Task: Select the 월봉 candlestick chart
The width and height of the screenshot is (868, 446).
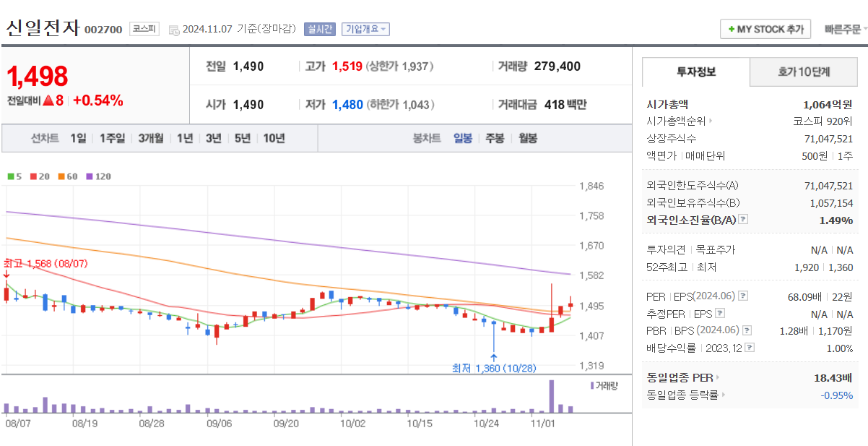Action: click(528, 138)
